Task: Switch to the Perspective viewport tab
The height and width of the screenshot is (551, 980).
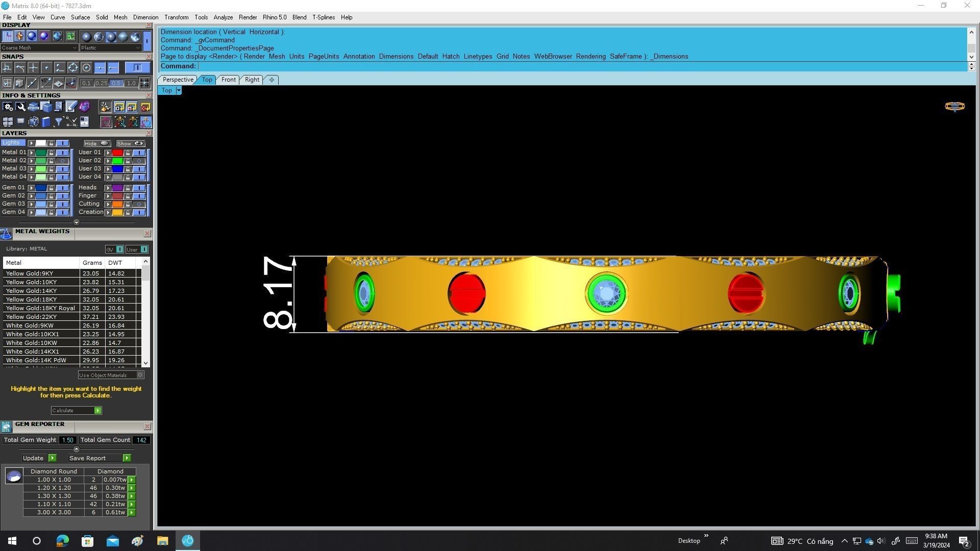Action: [x=178, y=80]
